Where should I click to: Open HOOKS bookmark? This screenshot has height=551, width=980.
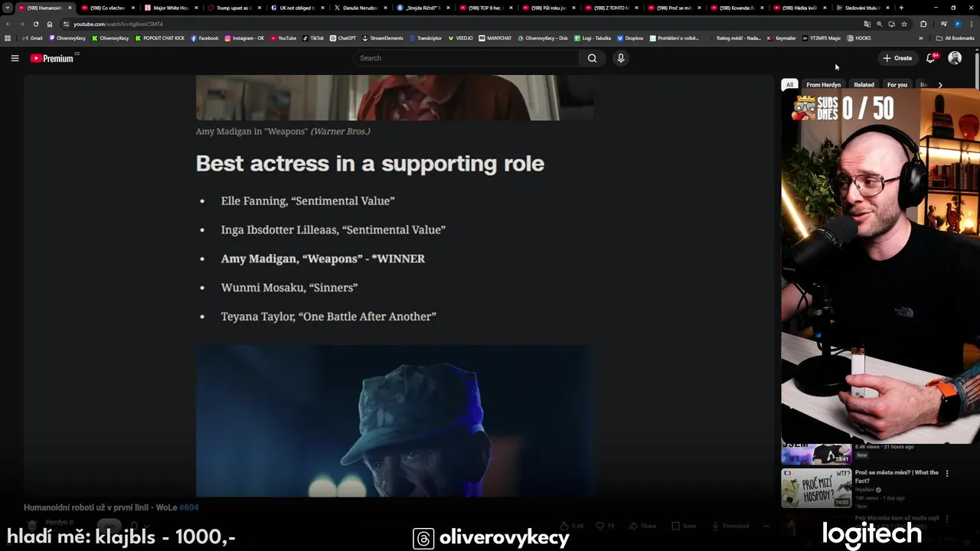859,37
